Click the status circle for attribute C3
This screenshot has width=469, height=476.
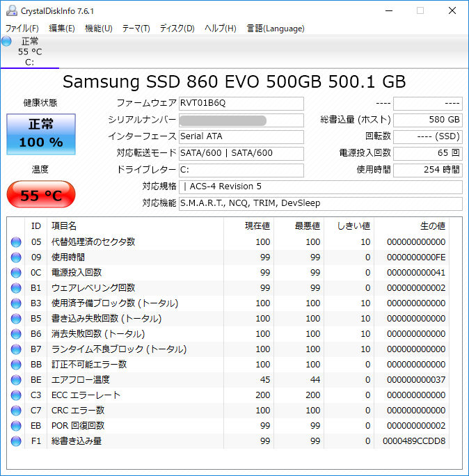coord(16,395)
